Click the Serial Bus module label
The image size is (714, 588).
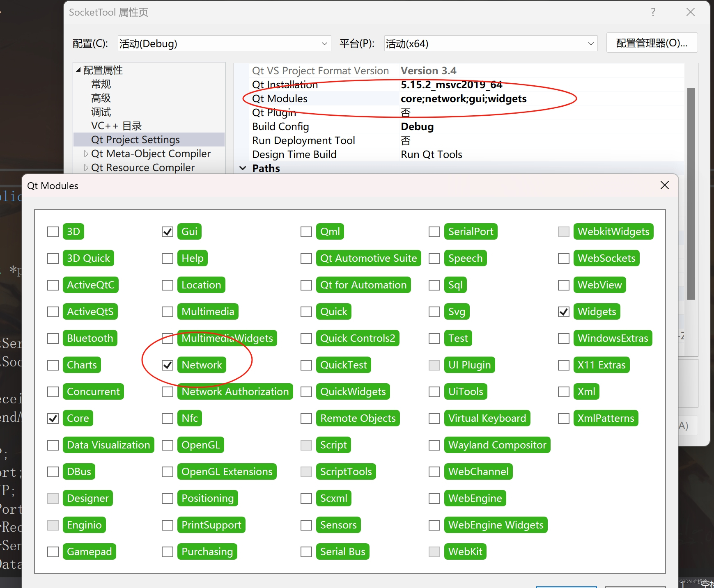(x=343, y=551)
